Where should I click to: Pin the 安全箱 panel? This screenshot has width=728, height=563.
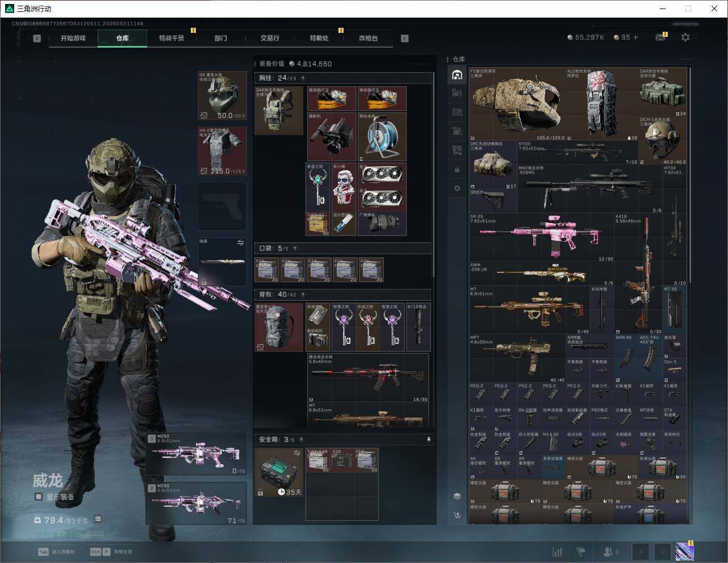tap(428, 440)
